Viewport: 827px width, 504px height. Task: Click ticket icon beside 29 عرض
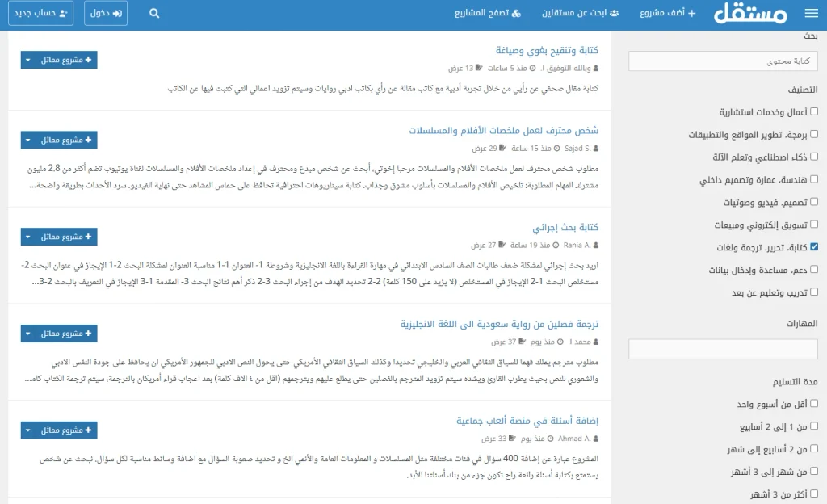(x=502, y=148)
